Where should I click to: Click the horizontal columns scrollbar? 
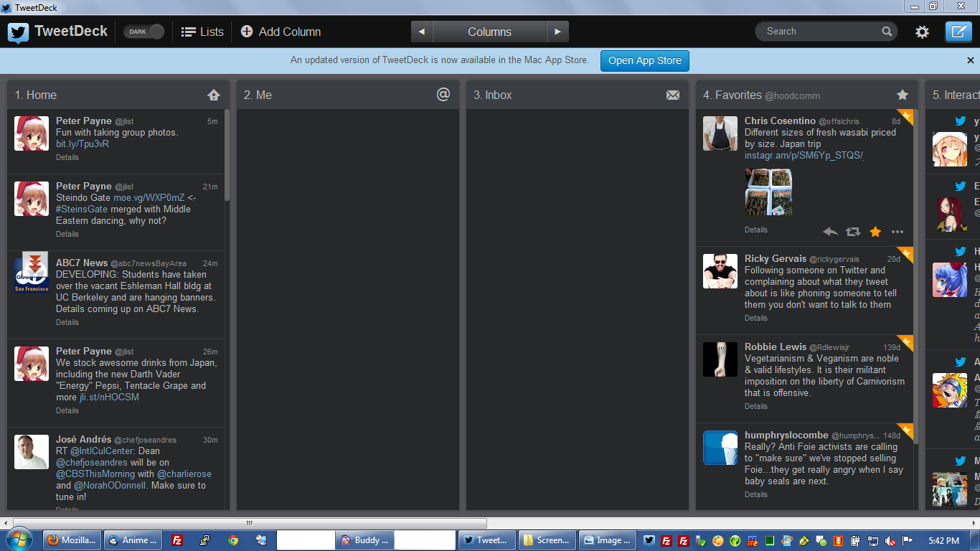(x=250, y=523)
